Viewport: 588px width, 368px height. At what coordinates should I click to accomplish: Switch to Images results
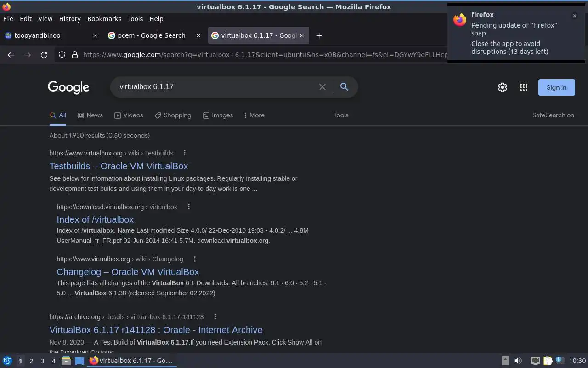(218, 115)
